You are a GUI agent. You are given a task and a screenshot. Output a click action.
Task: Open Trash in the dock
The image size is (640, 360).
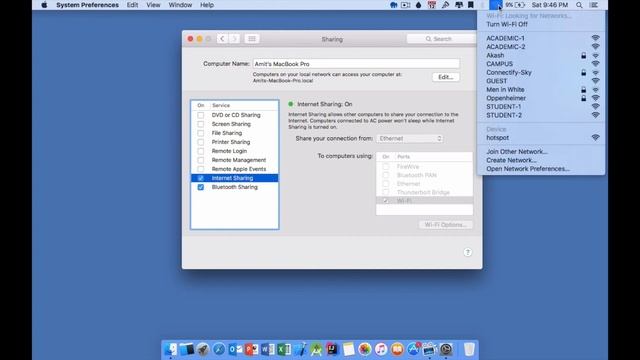pos(469,349)
